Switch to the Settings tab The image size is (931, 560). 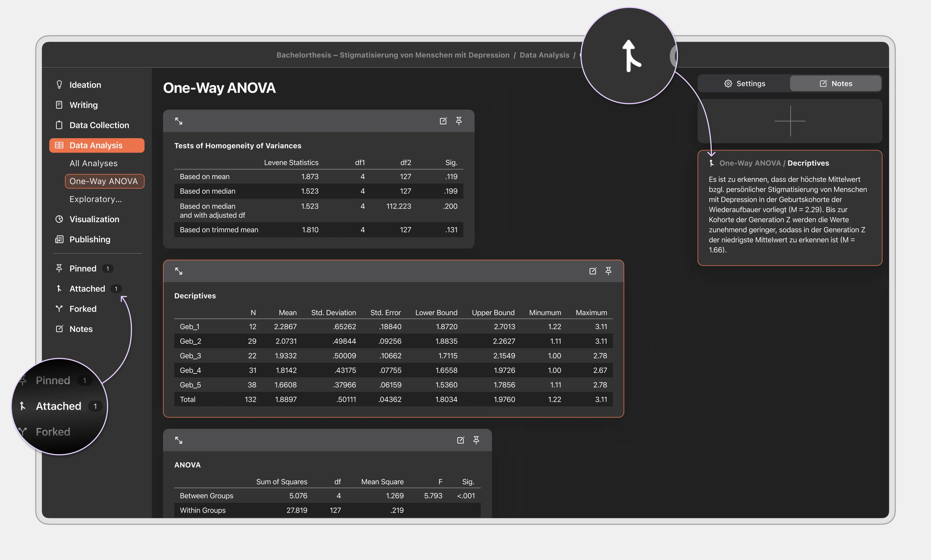click(744, 83)
